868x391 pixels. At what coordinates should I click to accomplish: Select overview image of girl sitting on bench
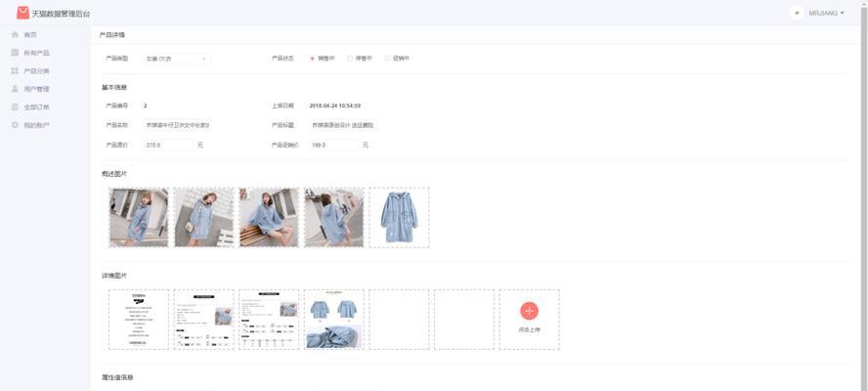pos(269,217)
